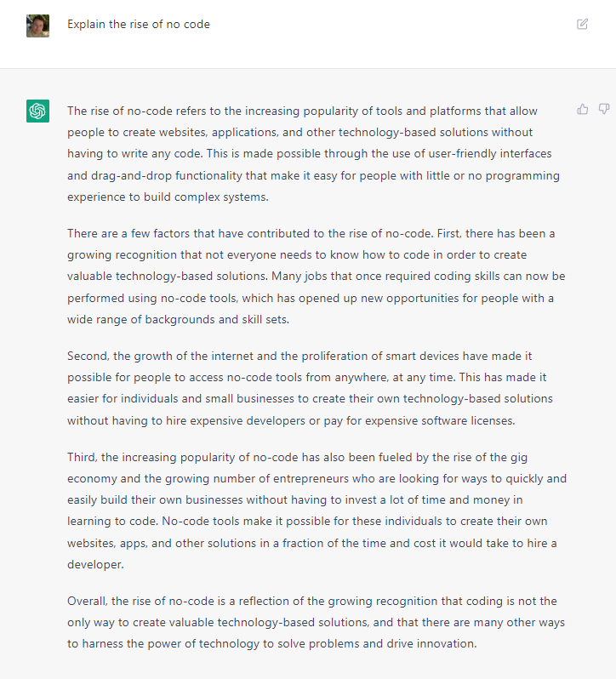Give the response a thumbs up
Image resolution: width=616 pixels, height=679 pixels.
[583, 109]
